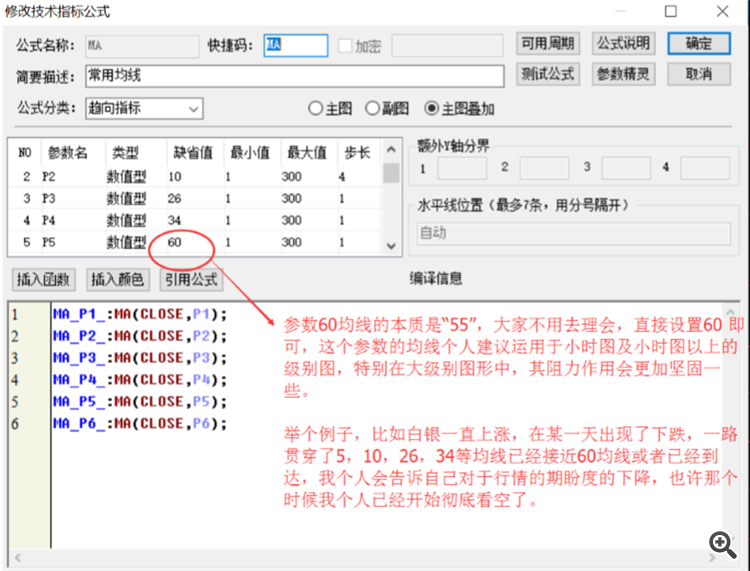Click default value 26 in P3 row

pyautogui.click(x=175, y=198)
